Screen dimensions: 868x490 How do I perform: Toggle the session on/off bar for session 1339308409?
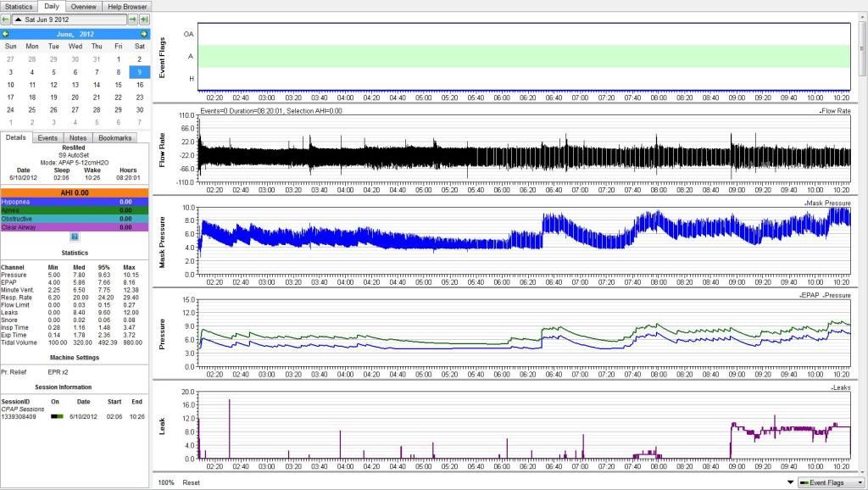click(x=57, y=417)
